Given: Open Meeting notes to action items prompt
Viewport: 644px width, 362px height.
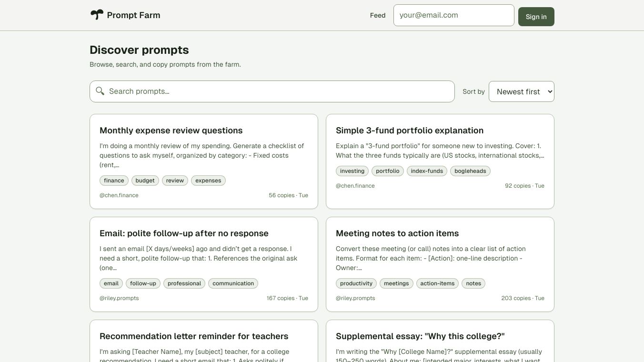Looking at the screenshot, I should pyautogui.click(x=397, y=233).
